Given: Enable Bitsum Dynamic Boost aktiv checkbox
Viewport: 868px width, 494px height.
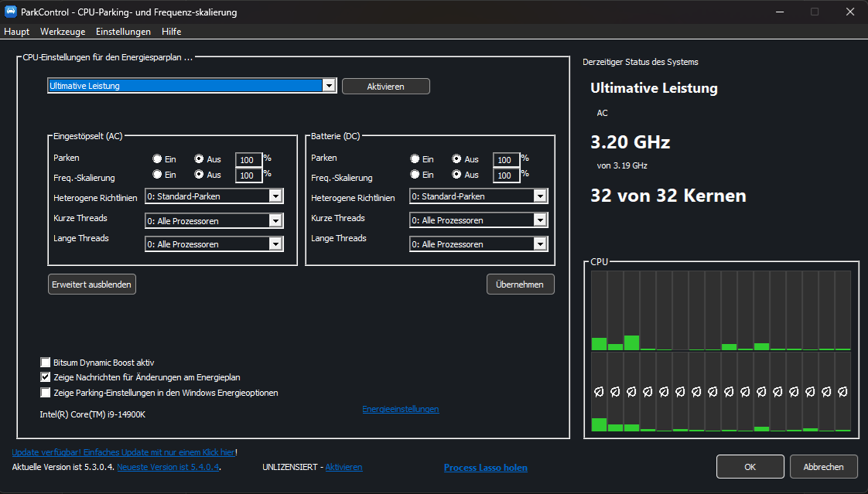Looking at the screenshot, I should click(x=46, y=363).
